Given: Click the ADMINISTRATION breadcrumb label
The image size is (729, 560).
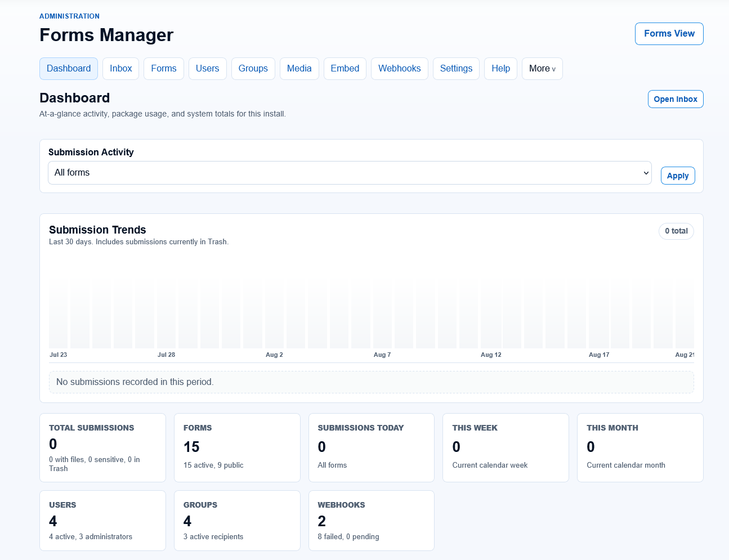Looking at the screenshot, I should (69, 16).
